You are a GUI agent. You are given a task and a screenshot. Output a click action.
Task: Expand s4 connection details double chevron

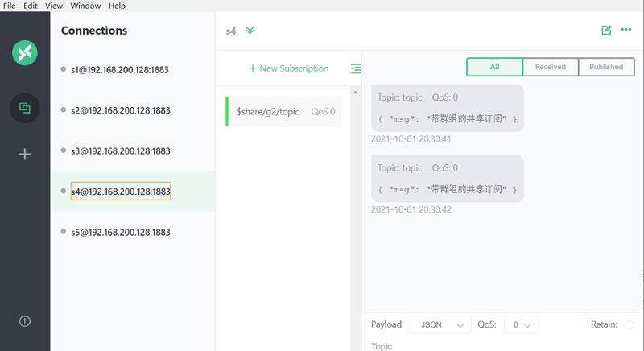250,31
